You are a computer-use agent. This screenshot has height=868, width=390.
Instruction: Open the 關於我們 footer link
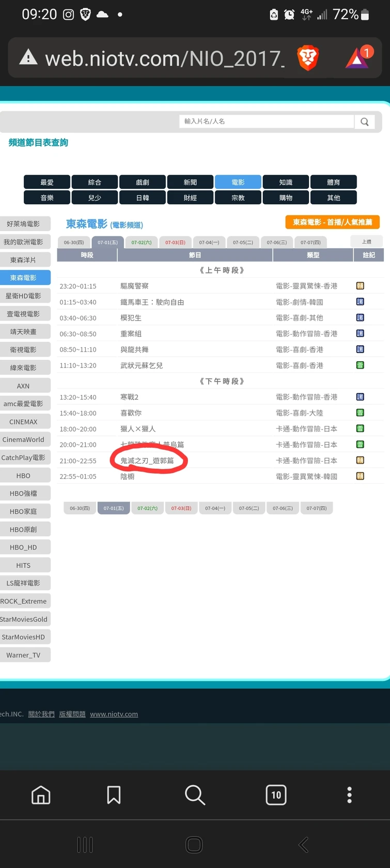41,714
